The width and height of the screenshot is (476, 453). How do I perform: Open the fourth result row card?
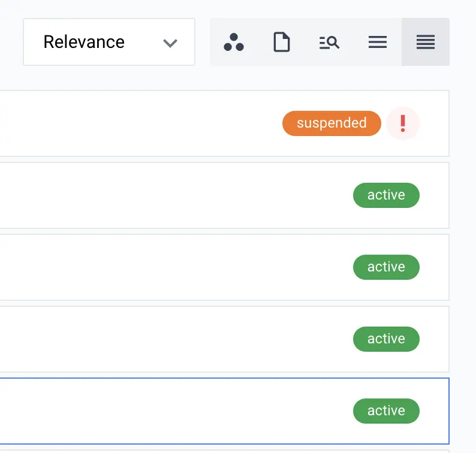click(x=224, y=339)
